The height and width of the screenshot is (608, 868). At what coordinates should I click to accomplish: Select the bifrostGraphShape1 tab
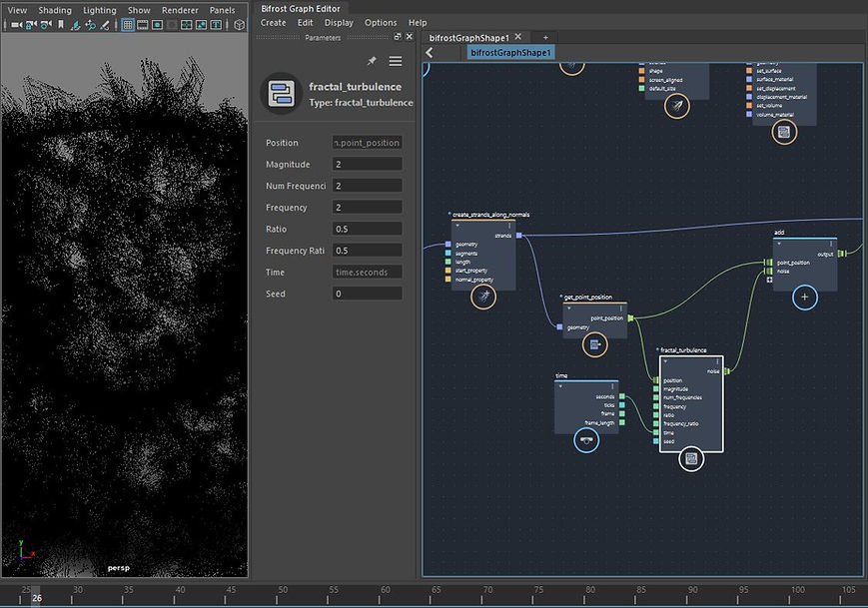[x=468, y=38]
